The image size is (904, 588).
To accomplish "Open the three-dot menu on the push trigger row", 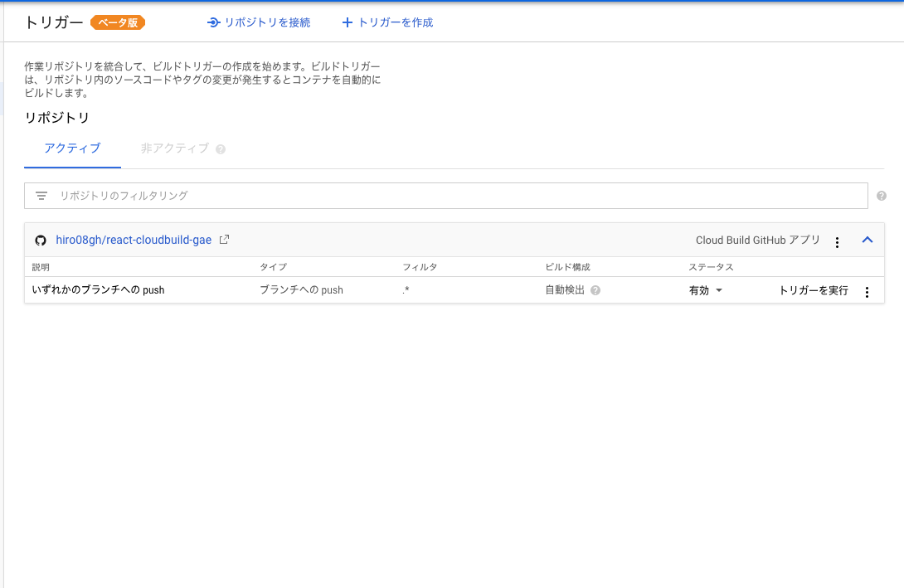I will point(867,292).
